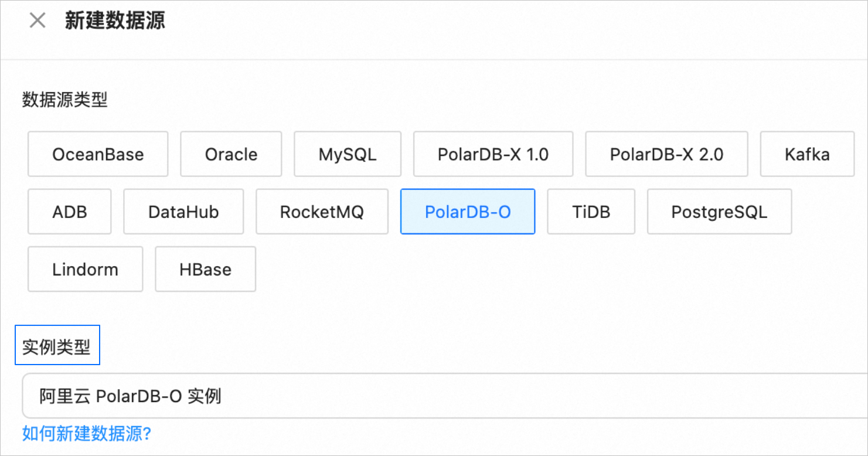Click the selected PolarDB-O option

point(468,212)
